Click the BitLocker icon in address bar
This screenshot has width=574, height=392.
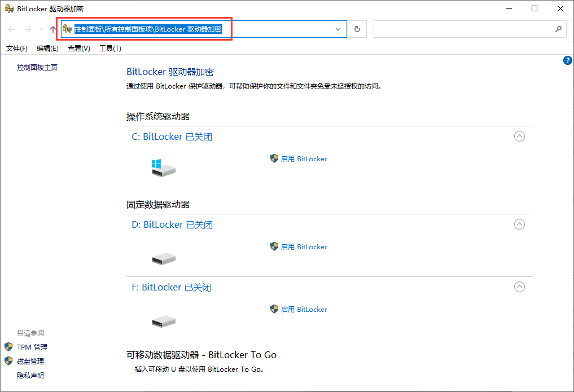(x=67, y=29)
